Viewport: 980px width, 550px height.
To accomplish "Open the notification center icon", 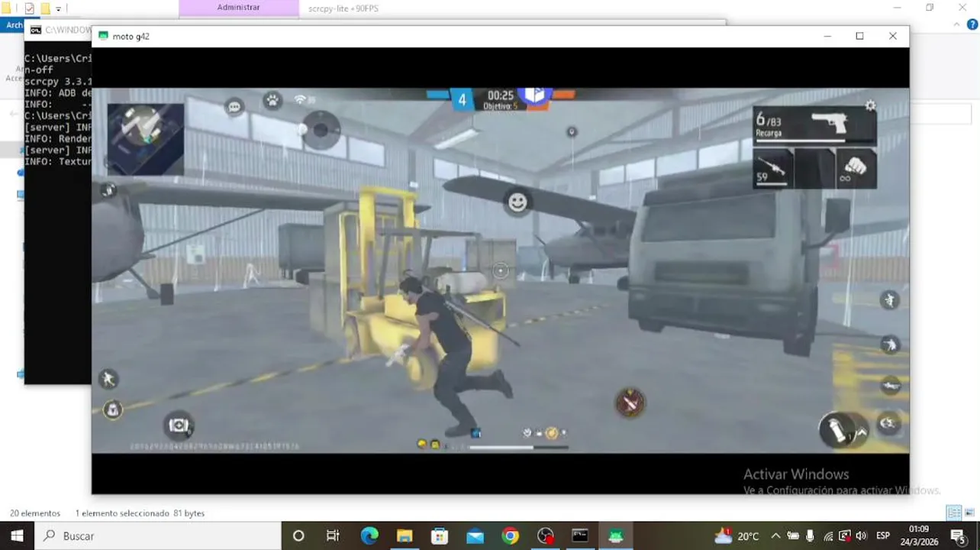I will coord(959,536).
